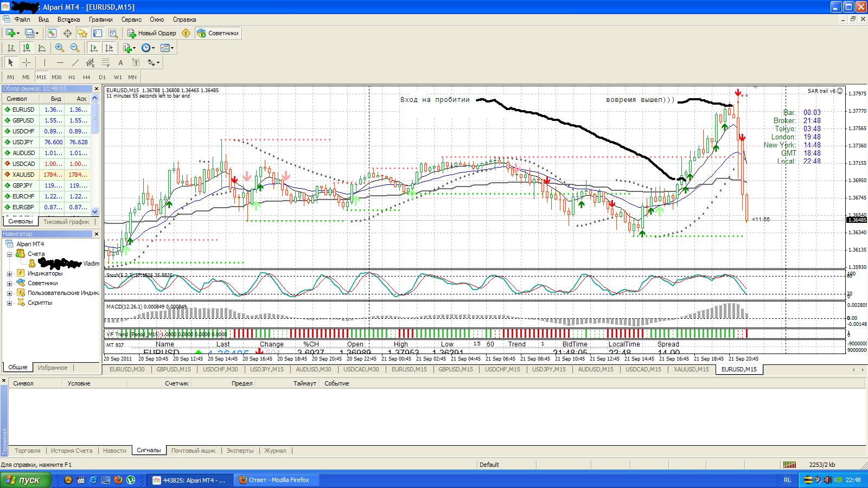Switch timeframe to M30
868x488 pixels.
[x=56, y=77]
